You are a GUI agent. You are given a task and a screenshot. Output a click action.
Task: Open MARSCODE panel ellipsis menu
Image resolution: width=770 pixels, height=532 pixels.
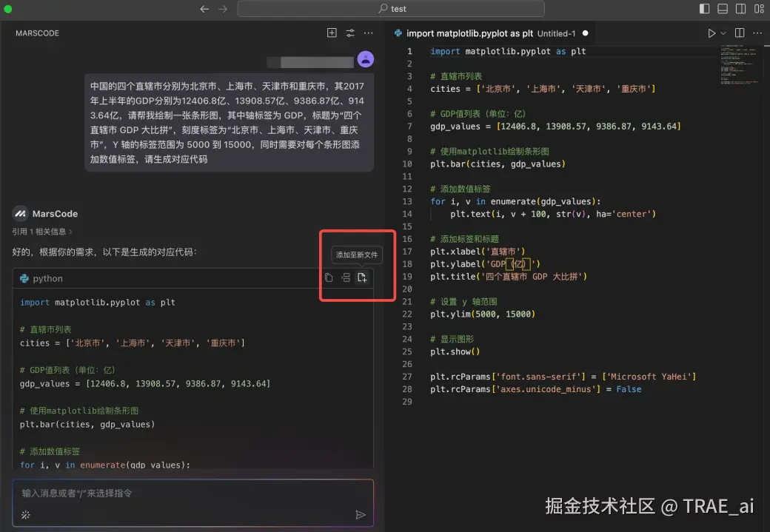point(368,33)
